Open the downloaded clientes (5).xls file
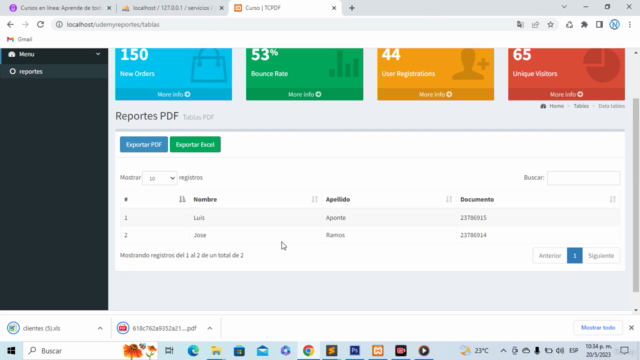 coord(41,328)
